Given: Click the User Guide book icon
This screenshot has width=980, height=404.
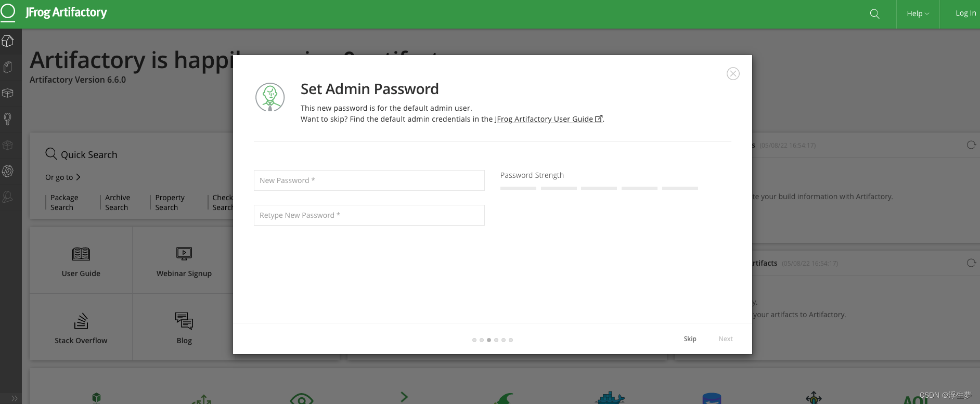Looking at the screenshot, I should pyautogui.click(x=81, y=254).
